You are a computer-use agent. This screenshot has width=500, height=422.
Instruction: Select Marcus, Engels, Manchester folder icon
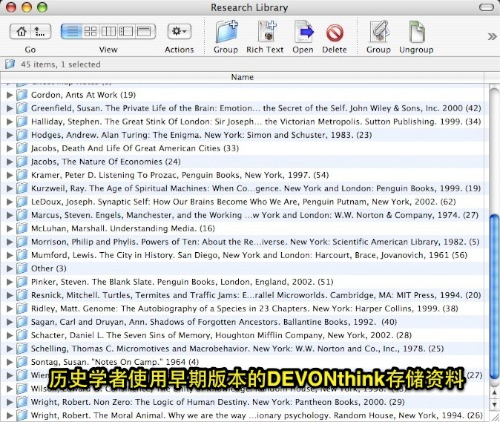coord(22,215)
